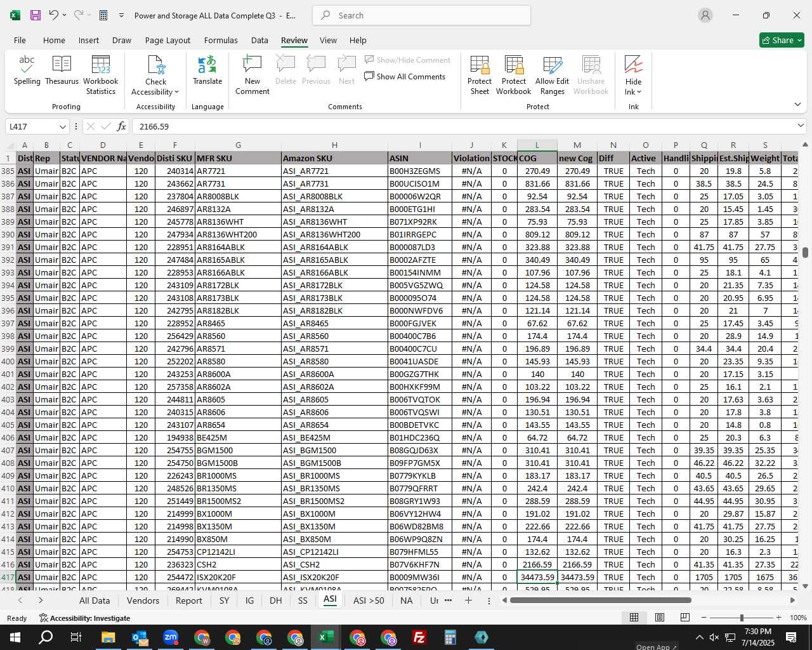812x650 pixels.
Task: Click the formula bar showing 2166.59
Action: click(x=463, y=127)
